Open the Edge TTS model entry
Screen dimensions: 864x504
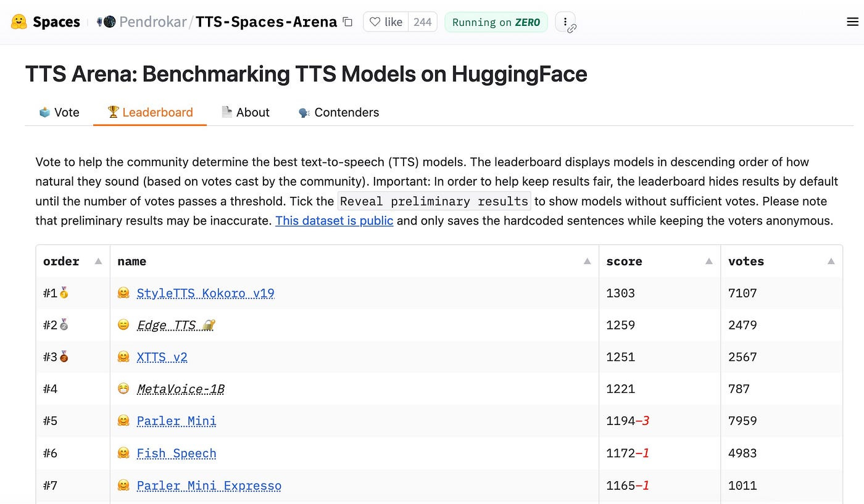click(175, 325)
